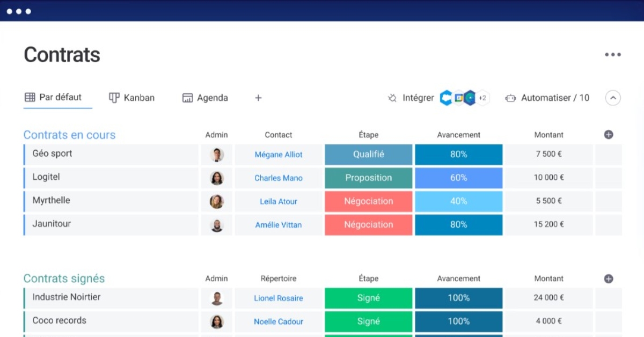Open contact Leila Atour
The width and height of the screenshot is (644, 337).
click(279, 202)
